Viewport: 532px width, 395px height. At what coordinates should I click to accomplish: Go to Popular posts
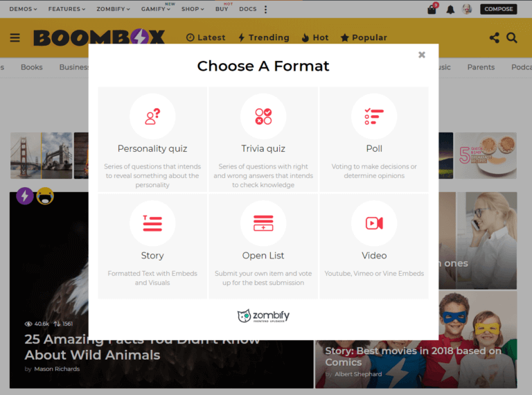(x=364, y=37)
